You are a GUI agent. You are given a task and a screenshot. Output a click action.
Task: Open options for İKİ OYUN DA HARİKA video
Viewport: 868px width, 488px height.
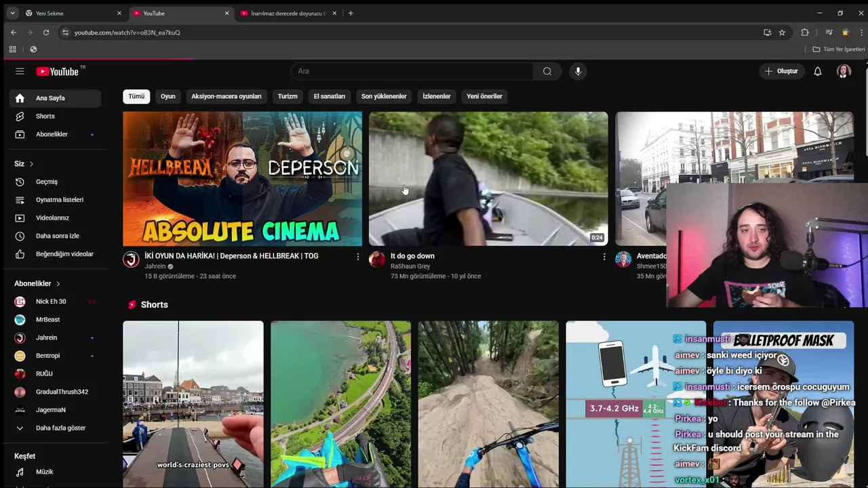358,257
